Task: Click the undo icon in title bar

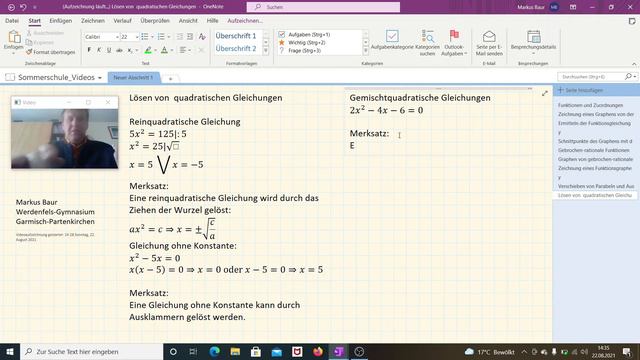Action: tap(23, 7)
